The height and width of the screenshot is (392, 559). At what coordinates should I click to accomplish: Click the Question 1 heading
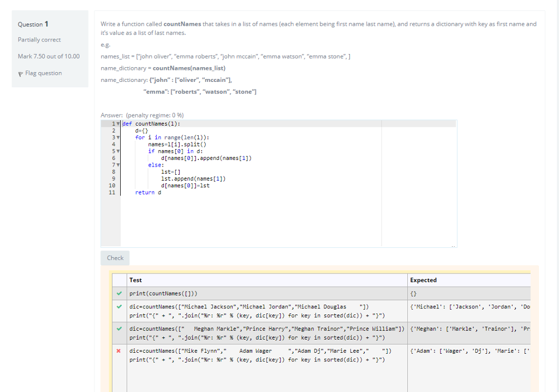(34, 24)
